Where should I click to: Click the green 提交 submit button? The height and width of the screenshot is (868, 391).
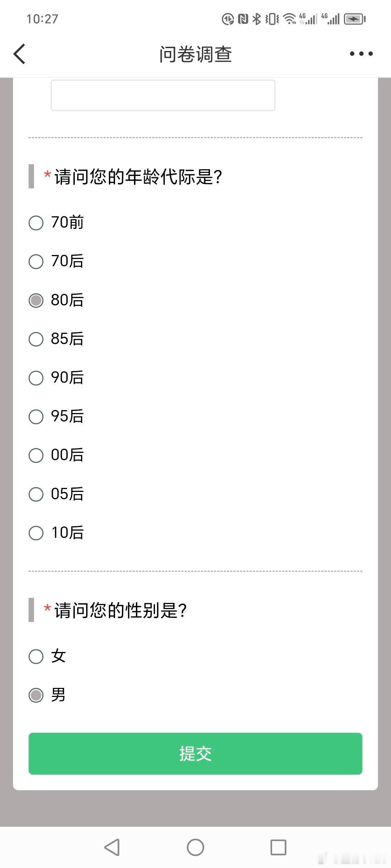pos(195,754)
